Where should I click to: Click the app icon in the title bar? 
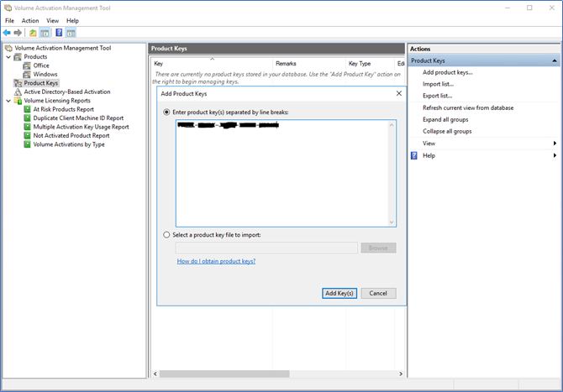8,8
